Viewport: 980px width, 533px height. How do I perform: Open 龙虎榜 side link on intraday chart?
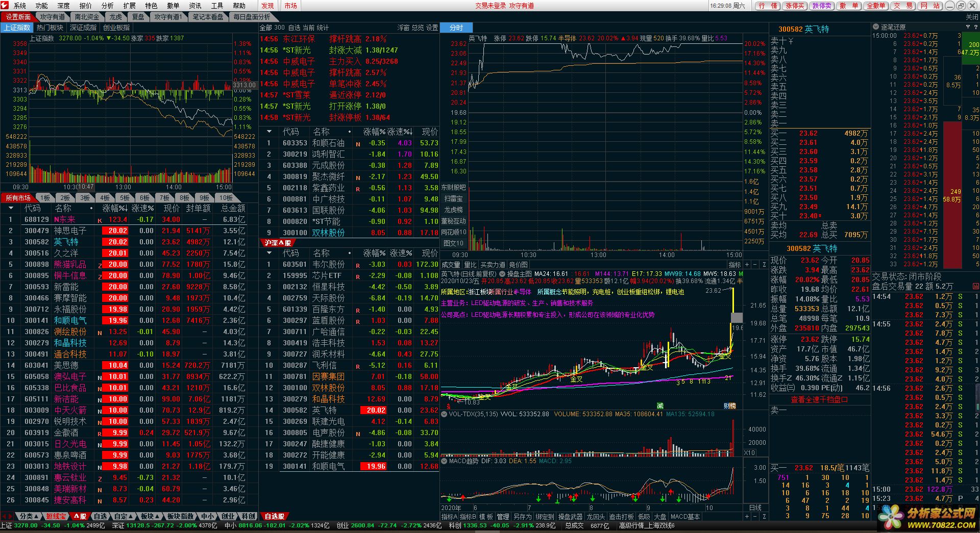tap(453, 210)
